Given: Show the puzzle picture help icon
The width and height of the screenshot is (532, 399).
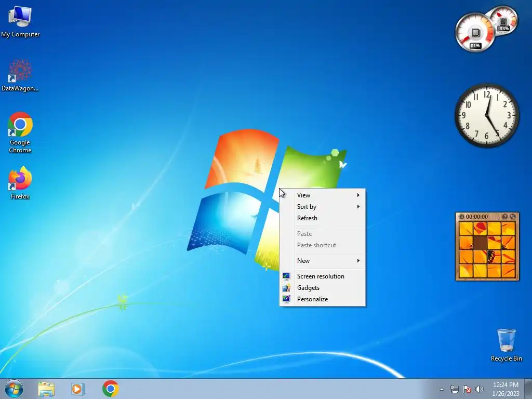Looking at the screenshot, I should click(505, 217).
